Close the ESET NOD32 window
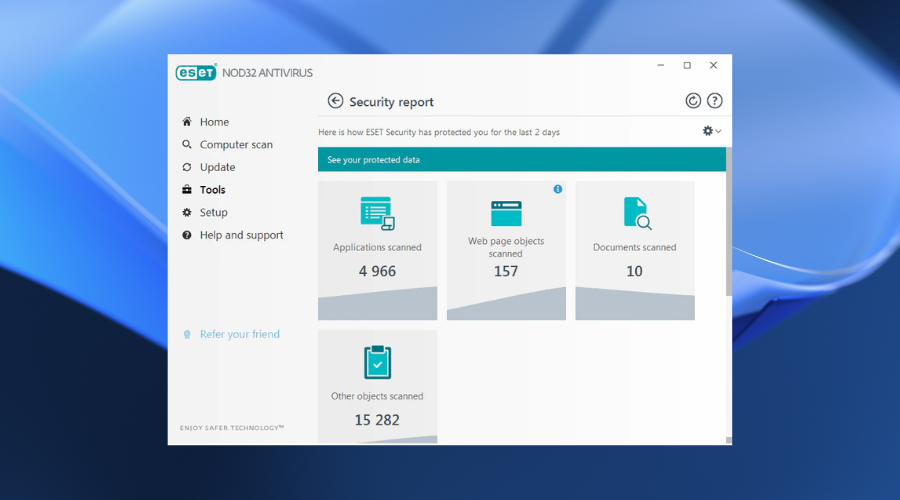The width and height of the screenshot is (900, 500). pos(713,65)
